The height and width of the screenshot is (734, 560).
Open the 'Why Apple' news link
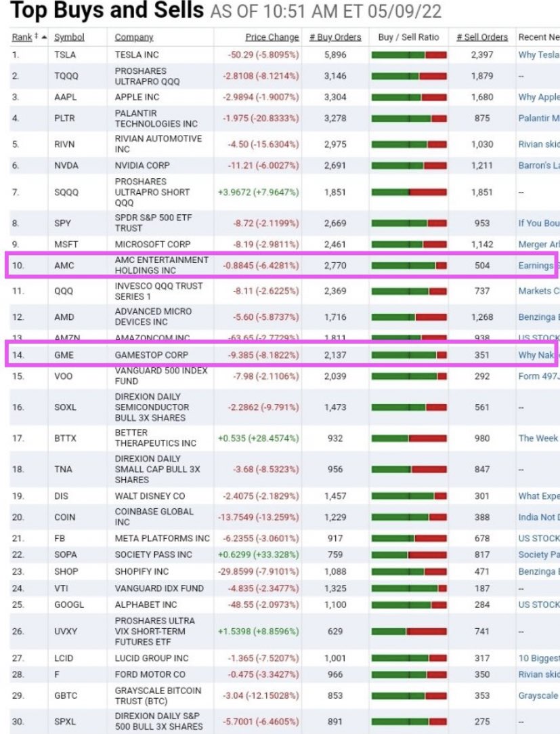click(x=539, y=97)
